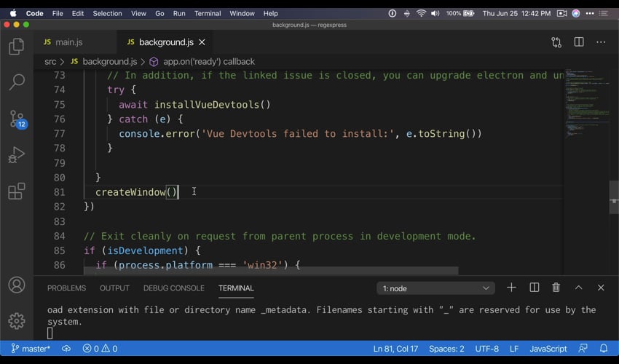Open Notification Center list icon
This screenshot has height=364, width=619.
[x=604, y=13]
